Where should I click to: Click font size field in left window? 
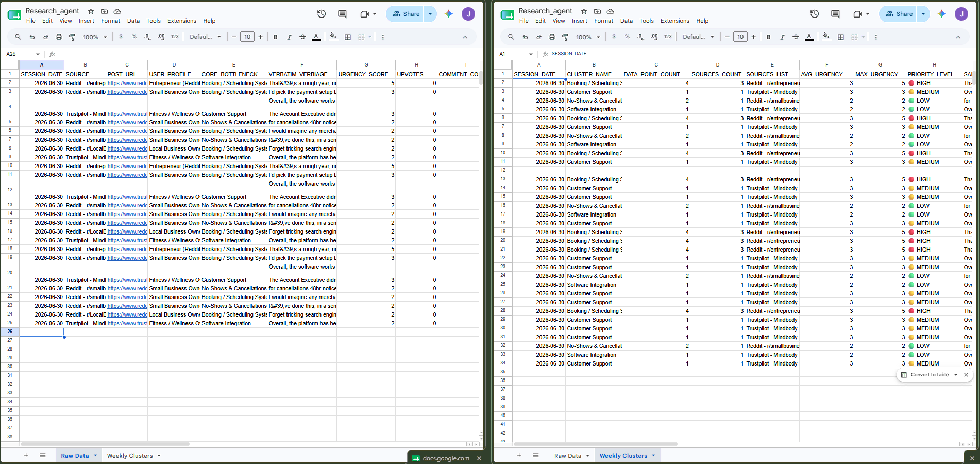coord(247,37)
